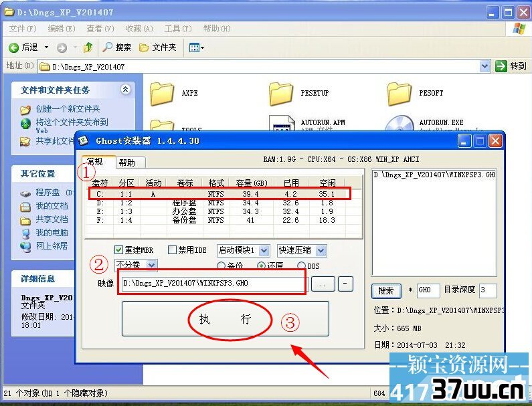This screenshot has height=406, width=532.
Task: Open the Help menu in Explorer
Action: click(x=217, y=29)
